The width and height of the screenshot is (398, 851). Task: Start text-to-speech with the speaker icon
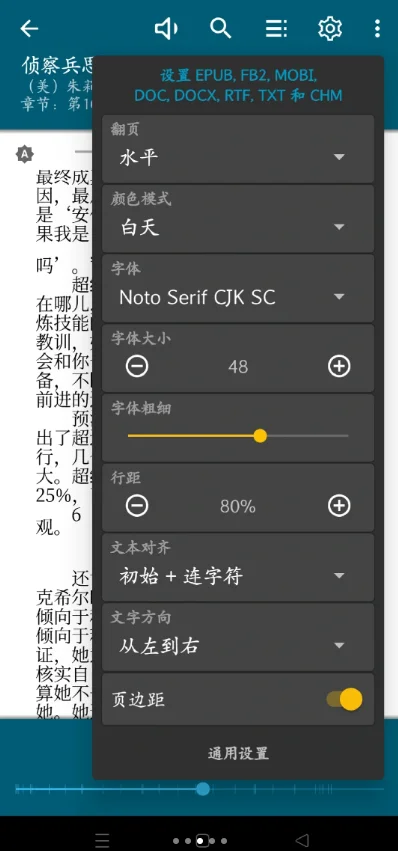166,28
